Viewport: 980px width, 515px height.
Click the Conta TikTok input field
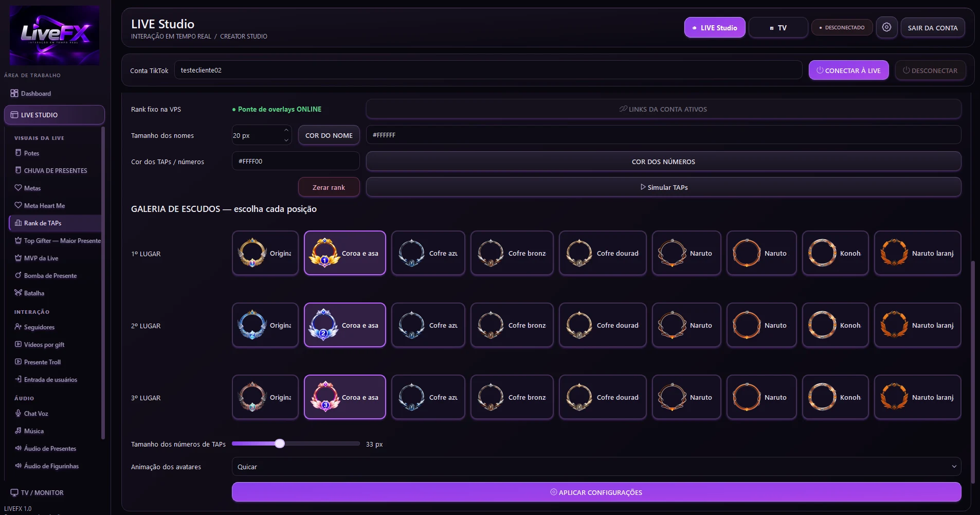tap(488, 70)
